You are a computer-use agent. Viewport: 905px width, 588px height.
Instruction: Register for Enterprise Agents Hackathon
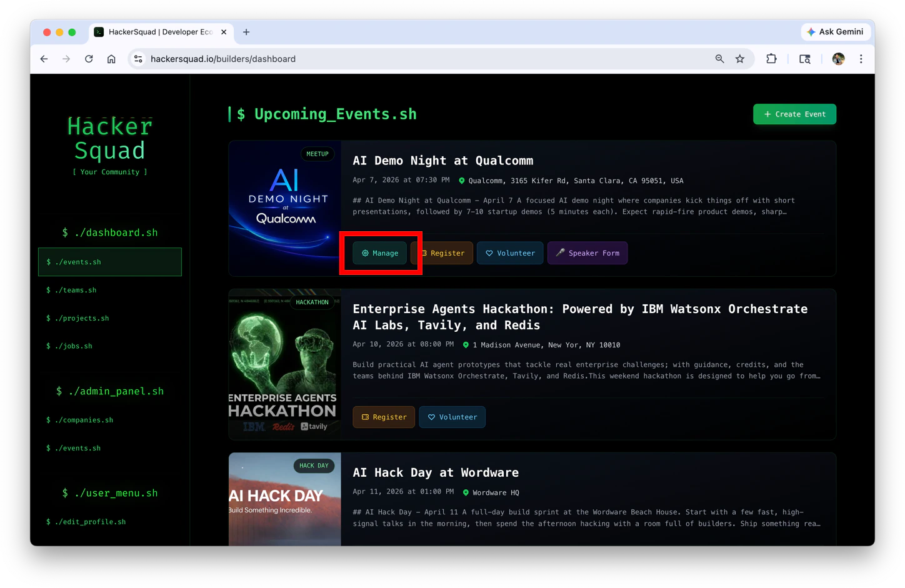point(384,417)
